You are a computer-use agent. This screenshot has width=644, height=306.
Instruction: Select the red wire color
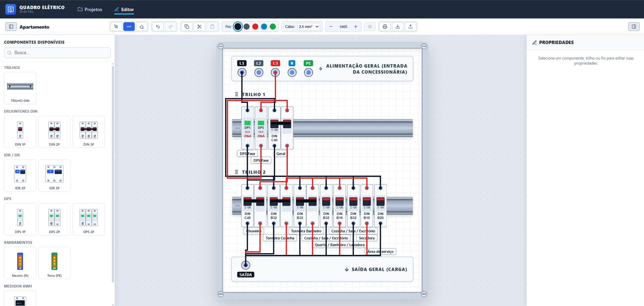pos(255,27)
